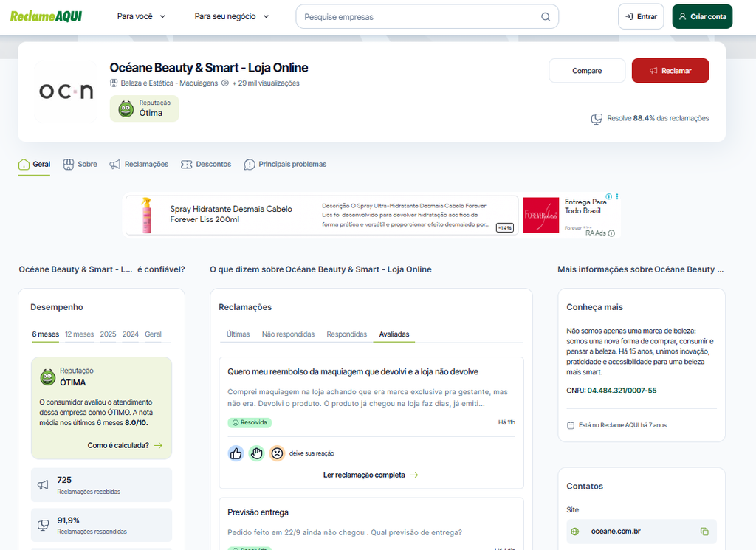Screen dimensions: 756x550
Task: Click the search magnifier icon
Action: tap(546, 17)
